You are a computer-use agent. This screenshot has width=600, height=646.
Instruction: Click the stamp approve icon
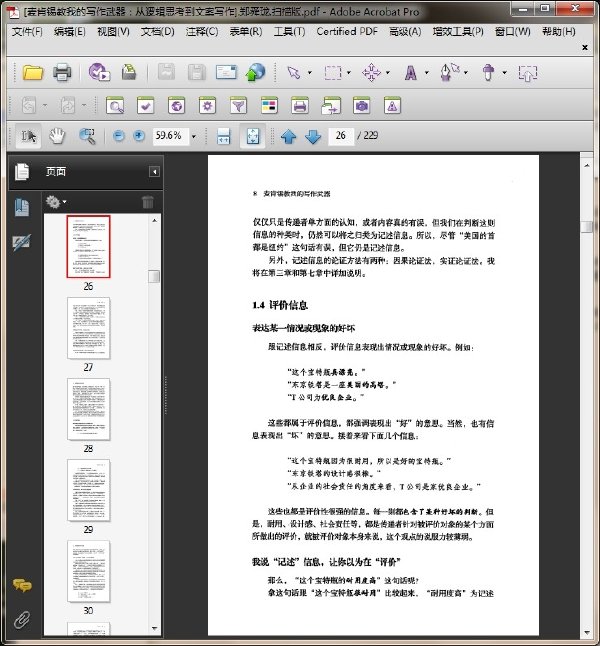[x=129, y=72]
